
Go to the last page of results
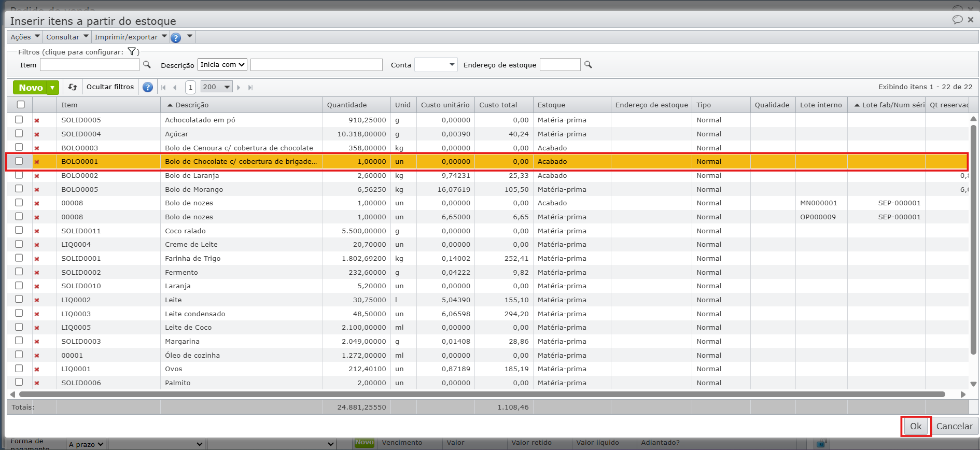click(250, 88)
